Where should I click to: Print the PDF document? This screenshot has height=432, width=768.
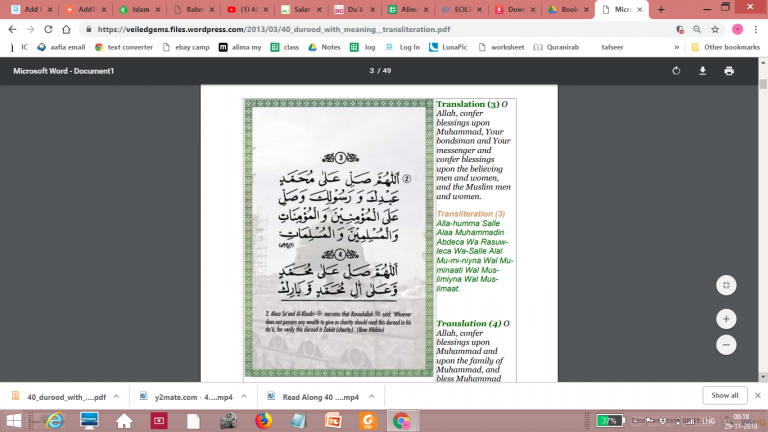(x=729, y=71)
